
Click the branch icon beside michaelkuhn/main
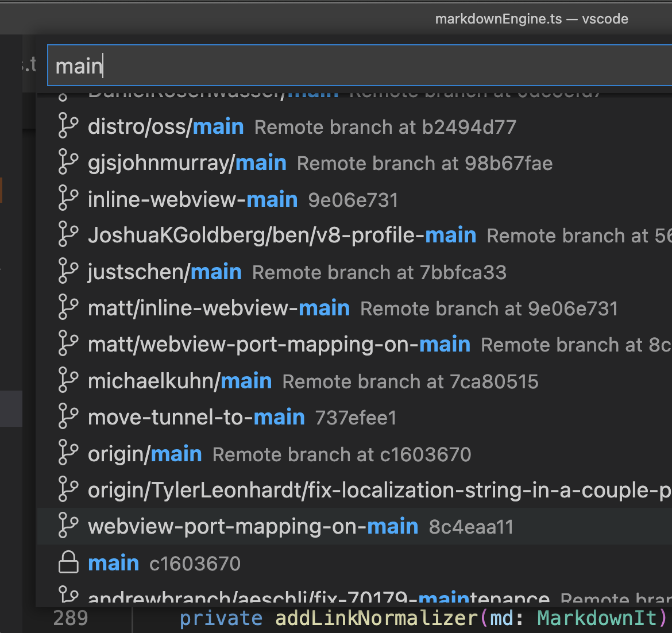point(68,379)
